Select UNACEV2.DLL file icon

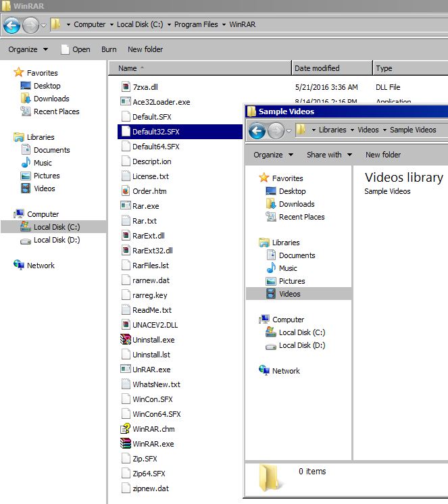[x=125, y=325]
